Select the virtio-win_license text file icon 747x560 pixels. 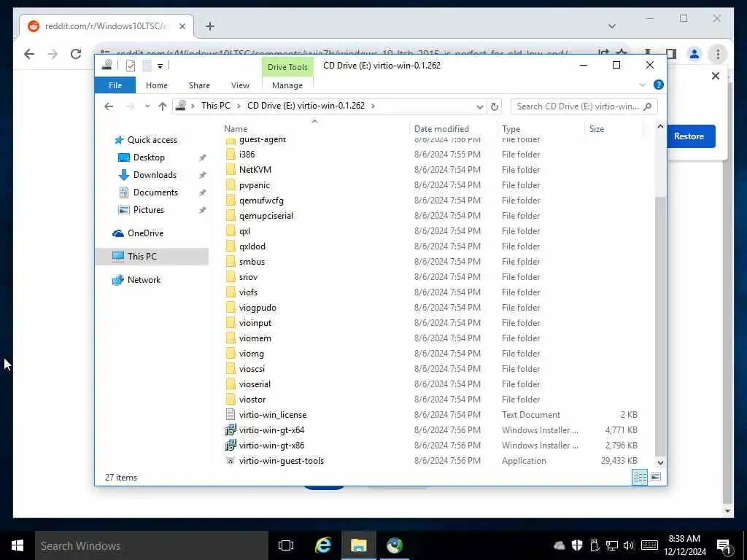click(x=231, y=414)
